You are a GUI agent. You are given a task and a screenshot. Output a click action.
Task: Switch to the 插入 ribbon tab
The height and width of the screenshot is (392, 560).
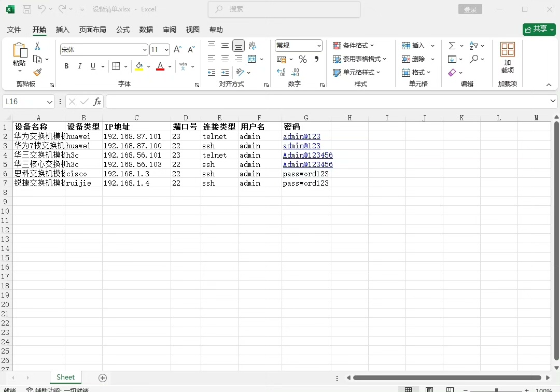pyautogui.click(x=62, y=30)
